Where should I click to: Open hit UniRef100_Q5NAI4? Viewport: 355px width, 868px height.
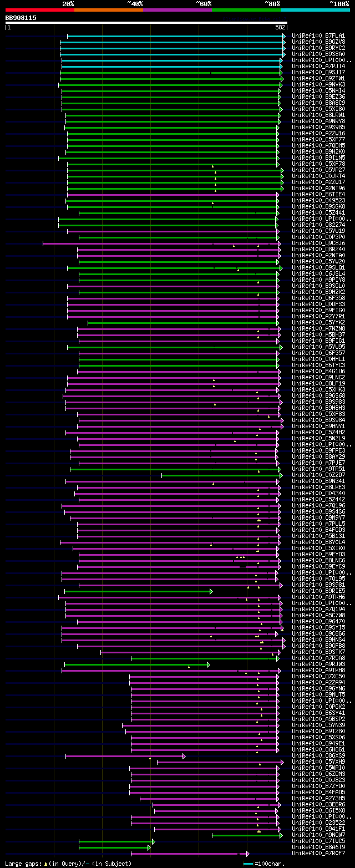[318, 91]
